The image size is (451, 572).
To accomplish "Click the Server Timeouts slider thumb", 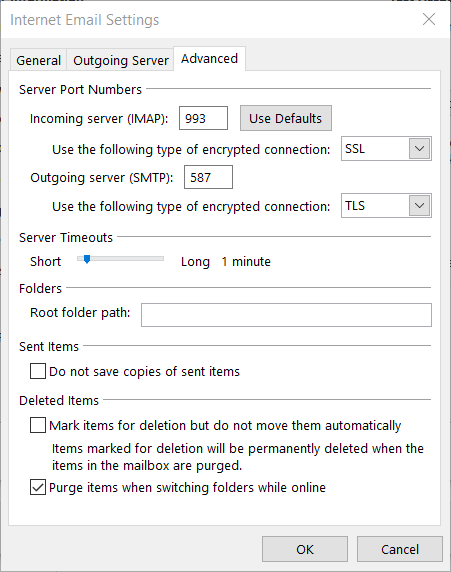I will click(x=87, y=259).
